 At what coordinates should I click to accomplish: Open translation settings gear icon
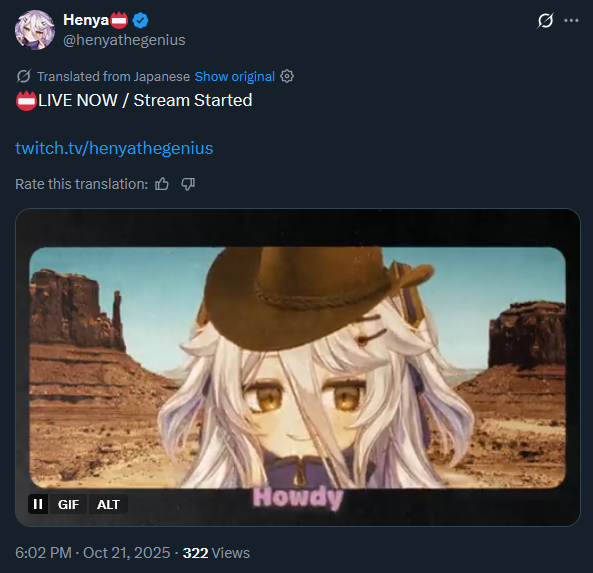tap(287, 76)
